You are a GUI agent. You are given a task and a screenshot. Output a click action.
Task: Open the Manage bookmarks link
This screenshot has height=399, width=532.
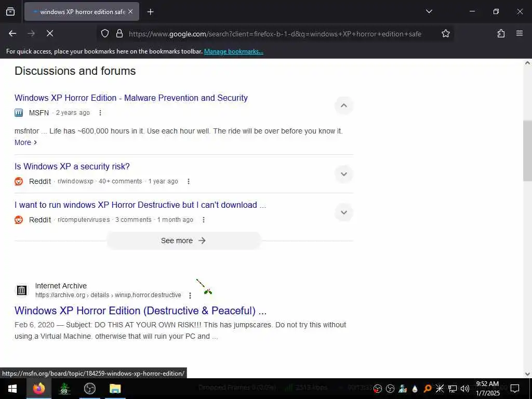tap(233, 51)
